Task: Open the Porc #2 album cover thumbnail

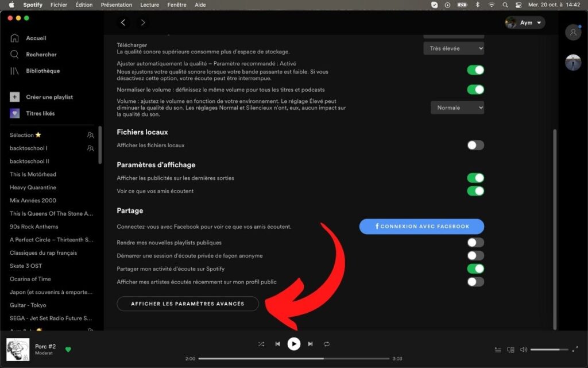Action: click(x=18, y=350)
